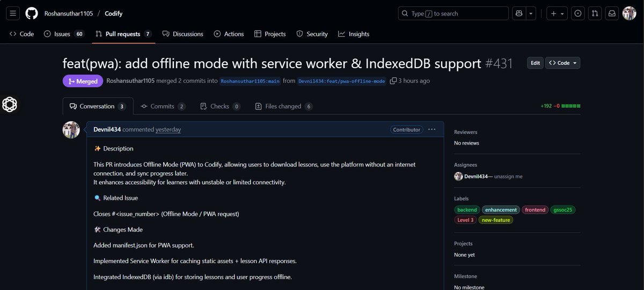Open the user profile avatar menu
This screenshot has height=290, width=644.
(x=629, y=13)
